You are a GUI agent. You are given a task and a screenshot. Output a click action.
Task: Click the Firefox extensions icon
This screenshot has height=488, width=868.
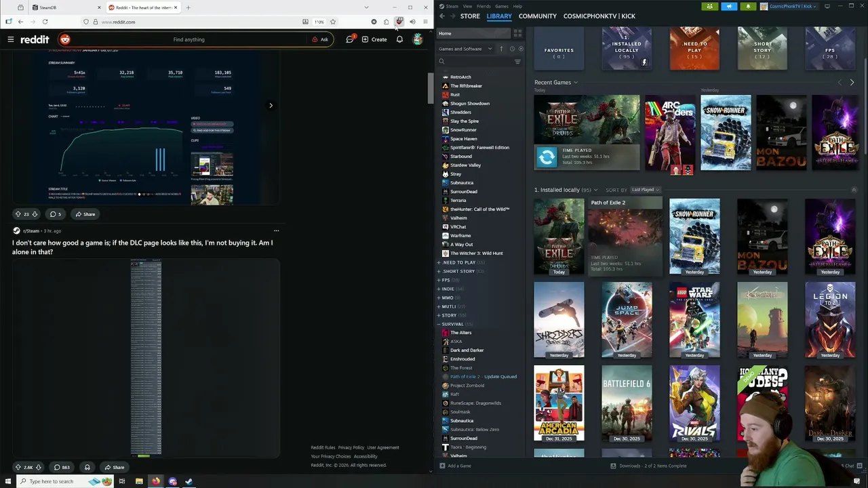click(x=386, y=22)
